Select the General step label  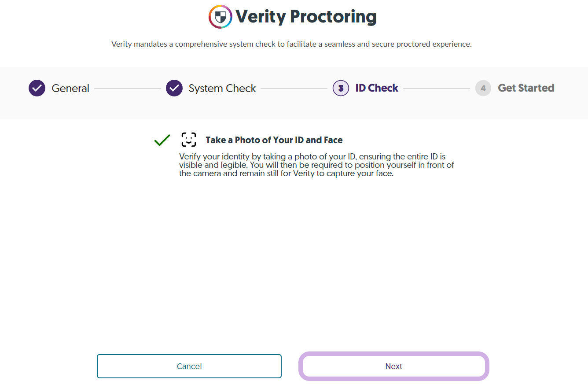tap(70, 88)
